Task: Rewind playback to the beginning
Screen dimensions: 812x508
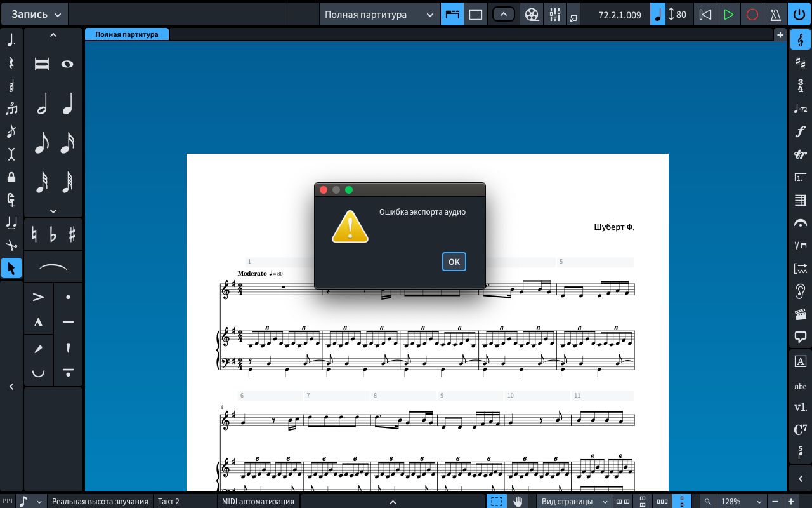Action: pos(705,14)
